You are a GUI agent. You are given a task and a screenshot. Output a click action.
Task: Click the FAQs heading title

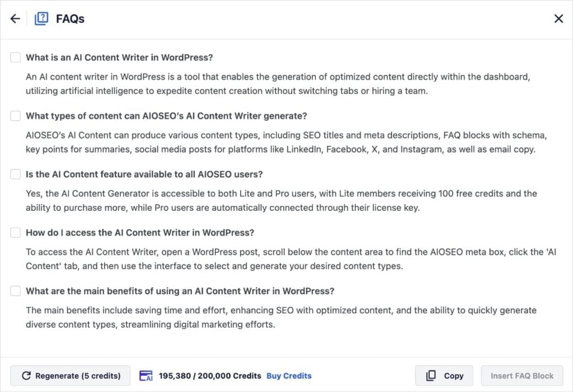click(x=70, y=18)
